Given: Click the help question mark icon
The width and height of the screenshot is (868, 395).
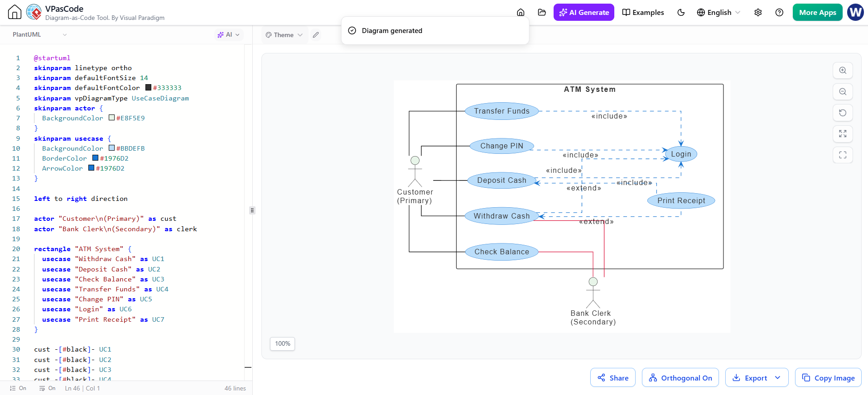Looking at the screenshot, I should 779,12.
